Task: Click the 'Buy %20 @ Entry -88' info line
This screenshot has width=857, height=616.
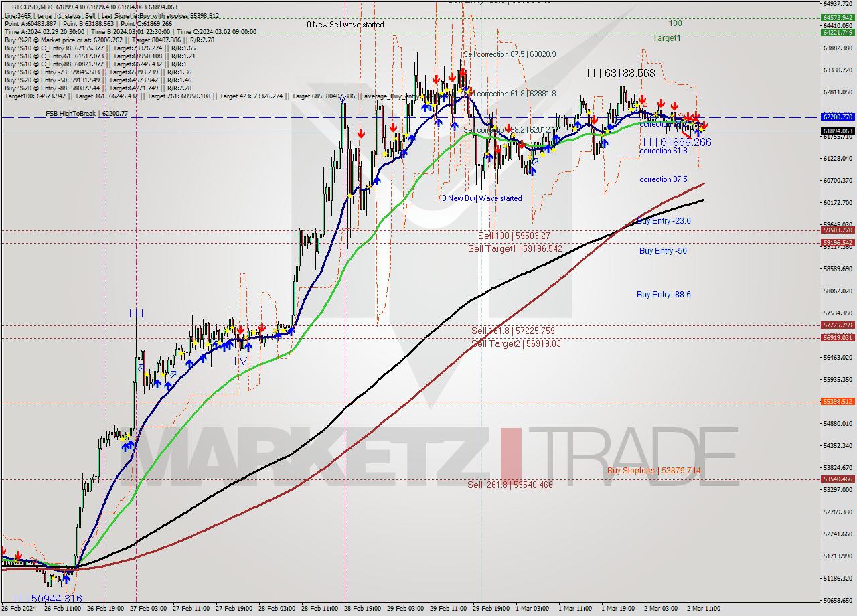Action: (x=98, y=88)
